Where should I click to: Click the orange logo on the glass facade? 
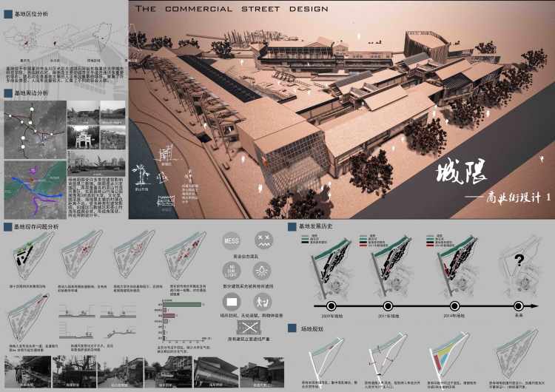coord(264,161)
